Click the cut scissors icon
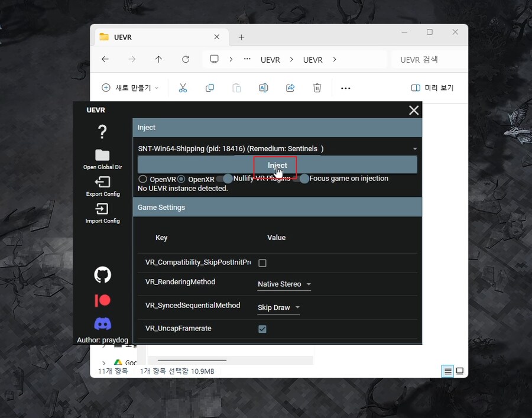The width and height of the screenshot is (532, 418). click(183, 88)
